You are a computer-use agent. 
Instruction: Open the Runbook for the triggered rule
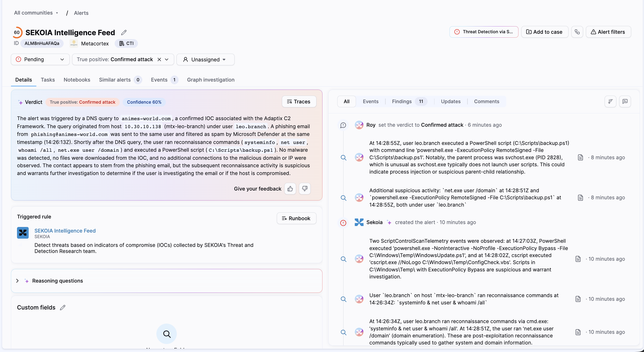[x=296, y=218]
